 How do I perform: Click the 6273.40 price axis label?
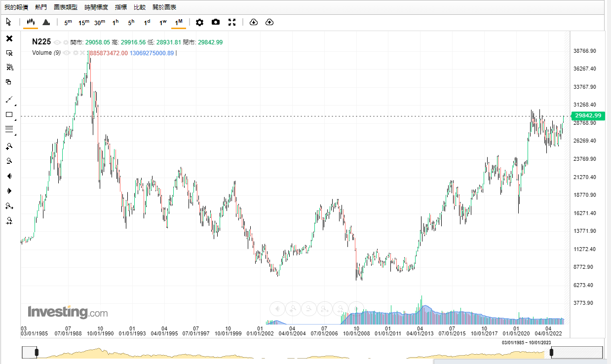(584, 285)
